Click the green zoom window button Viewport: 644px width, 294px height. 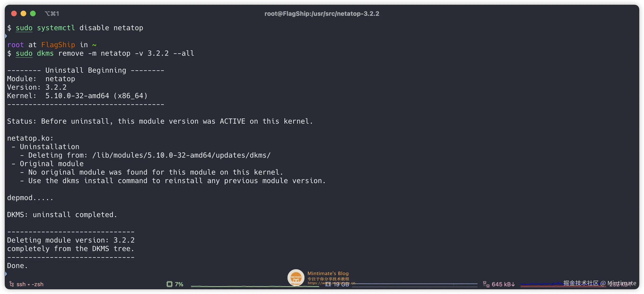point(33,13)
